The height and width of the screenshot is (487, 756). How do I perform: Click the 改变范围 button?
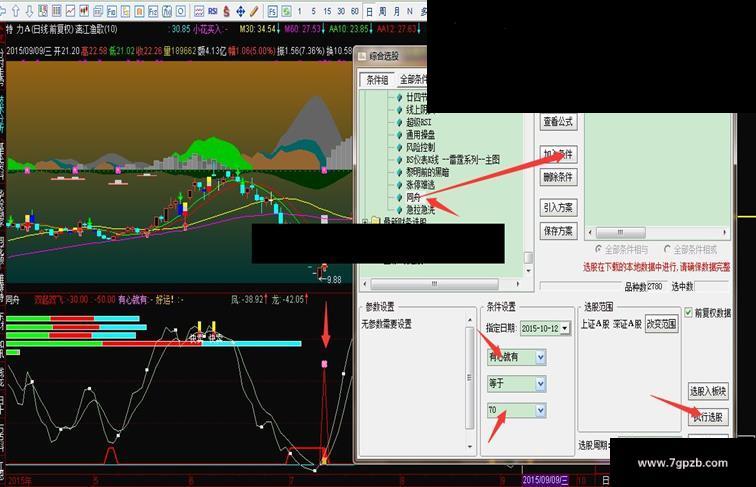[x=662, y=324]
